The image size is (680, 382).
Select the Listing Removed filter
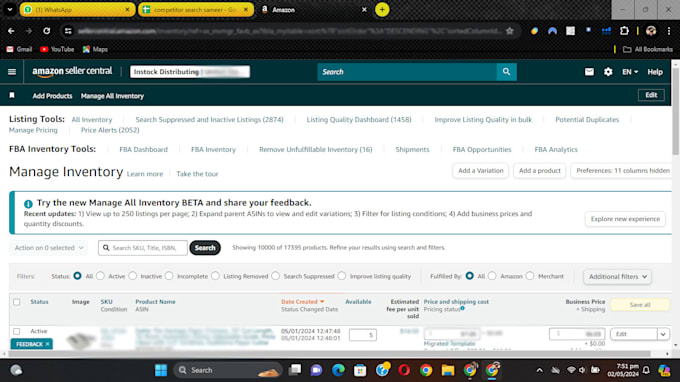pos(215,276)
